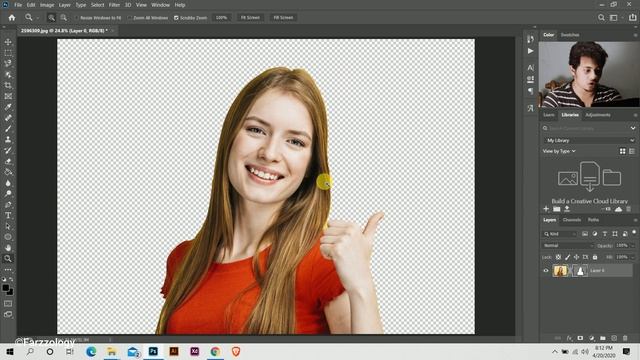Select the Path Selection tool
640x360 pixels.
pyautogui.click(x=8, y=226)
